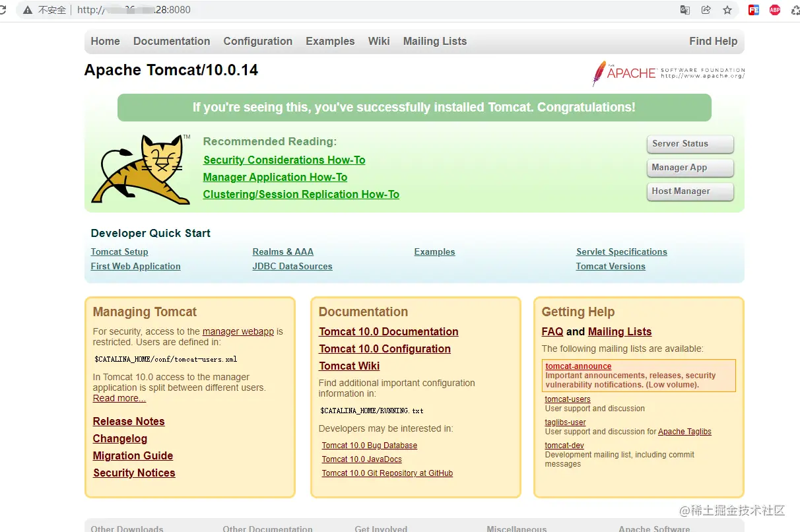
Task: Open Manager Application How-To link
Action: [275, 177]
